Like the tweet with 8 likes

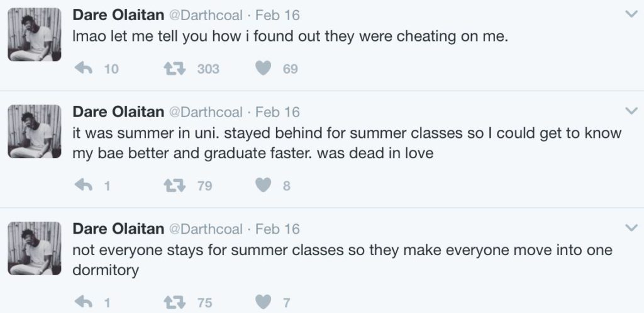coord(265,186)
